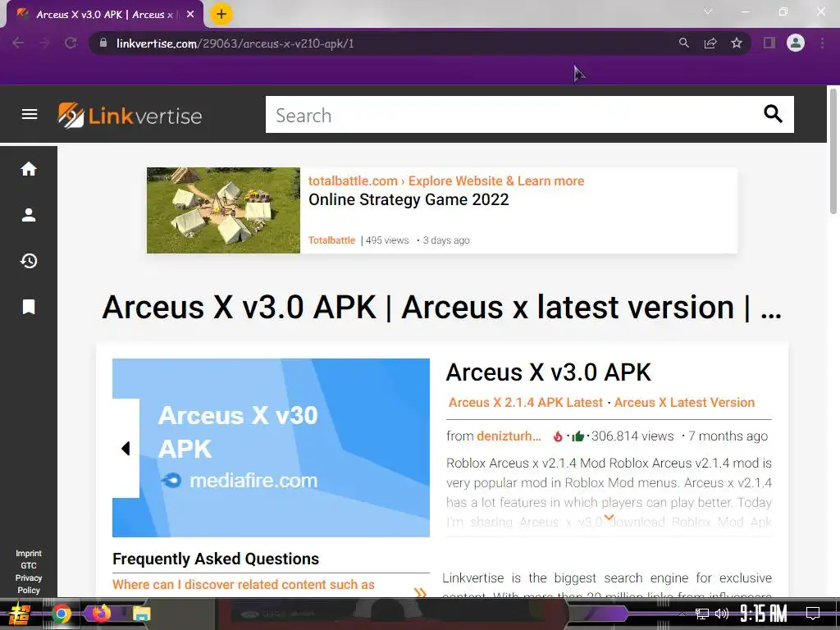Click Where can I discover related content
This screenshot has height=630, width=840.
point(243,584)
